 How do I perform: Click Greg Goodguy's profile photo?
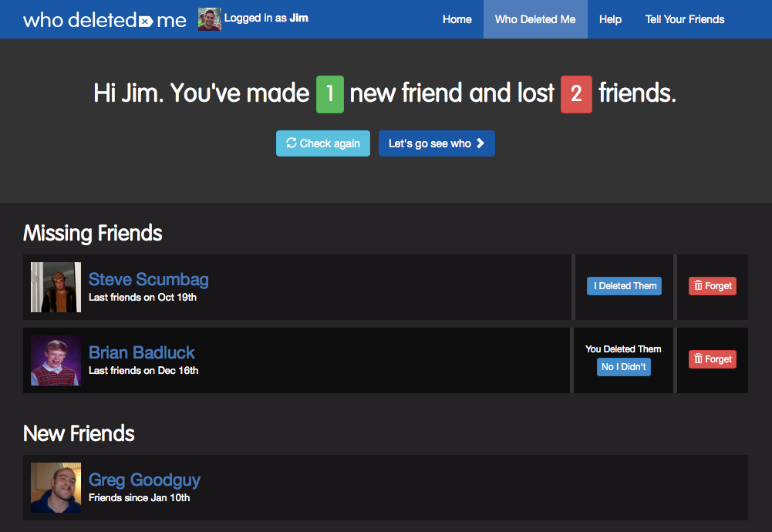(x=56, y=487)
